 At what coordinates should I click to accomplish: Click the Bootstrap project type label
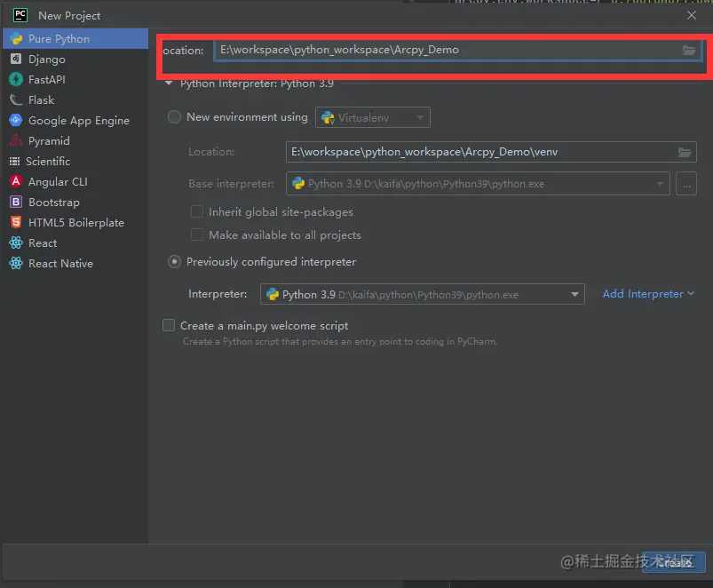pyautogui.click(x=54, y=202)
